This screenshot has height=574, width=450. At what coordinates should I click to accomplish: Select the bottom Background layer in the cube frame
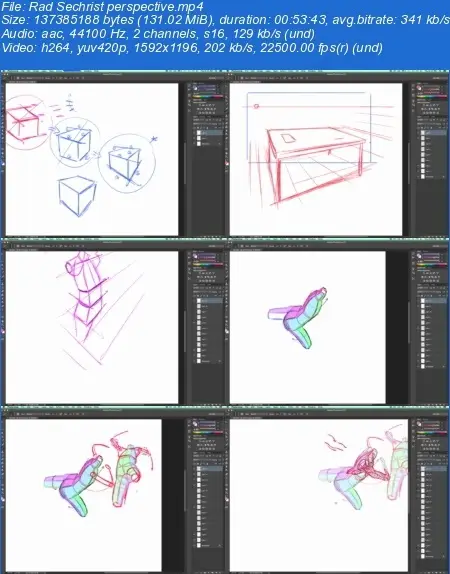(208, 144)
